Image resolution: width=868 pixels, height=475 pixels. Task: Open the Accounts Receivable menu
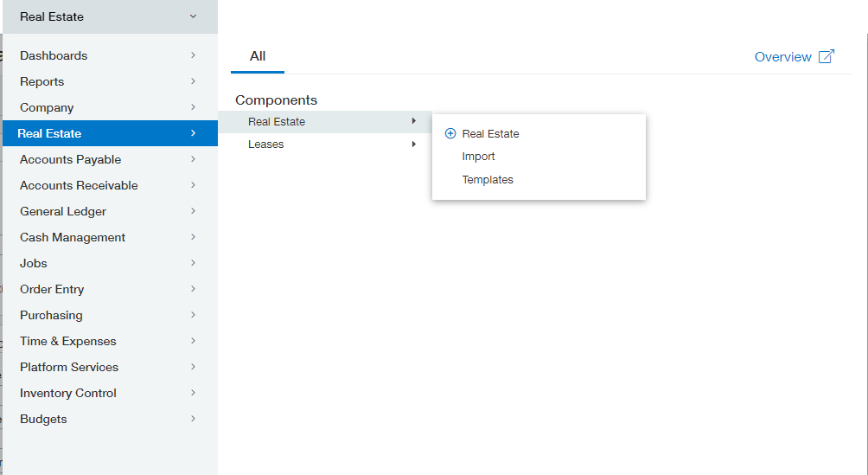110,185
